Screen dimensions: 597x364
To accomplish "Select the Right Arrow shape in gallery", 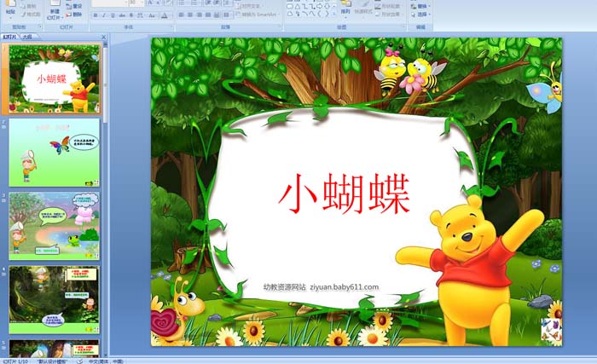I will (x=320, y=7).
